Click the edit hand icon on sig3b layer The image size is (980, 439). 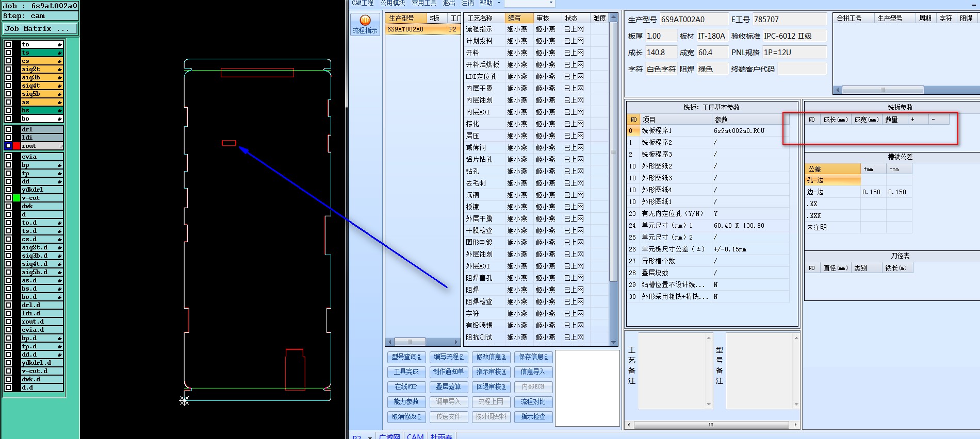60,77
